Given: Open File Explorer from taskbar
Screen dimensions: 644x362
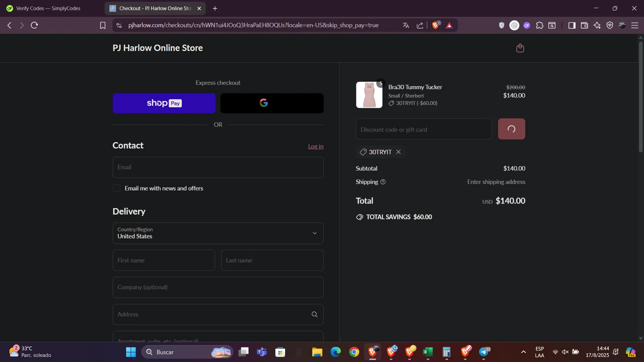Looking at the screenshot, I should coord(317,352).
